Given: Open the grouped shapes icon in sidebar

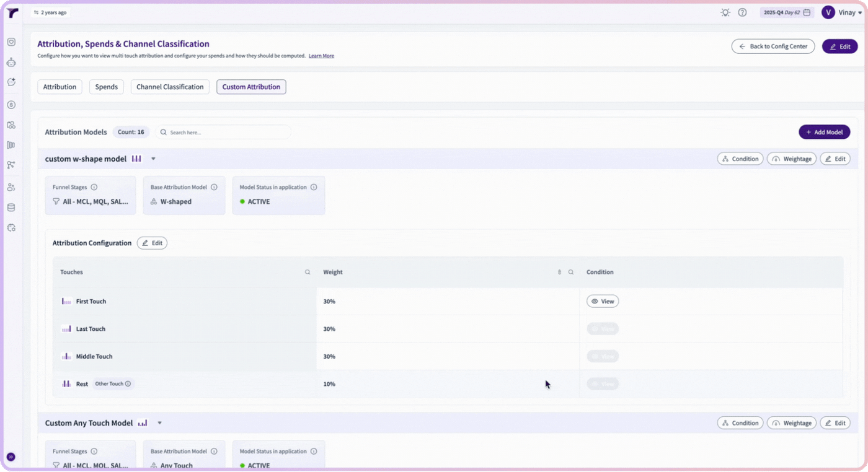Looking at the screenshot, I should [11, 125].
